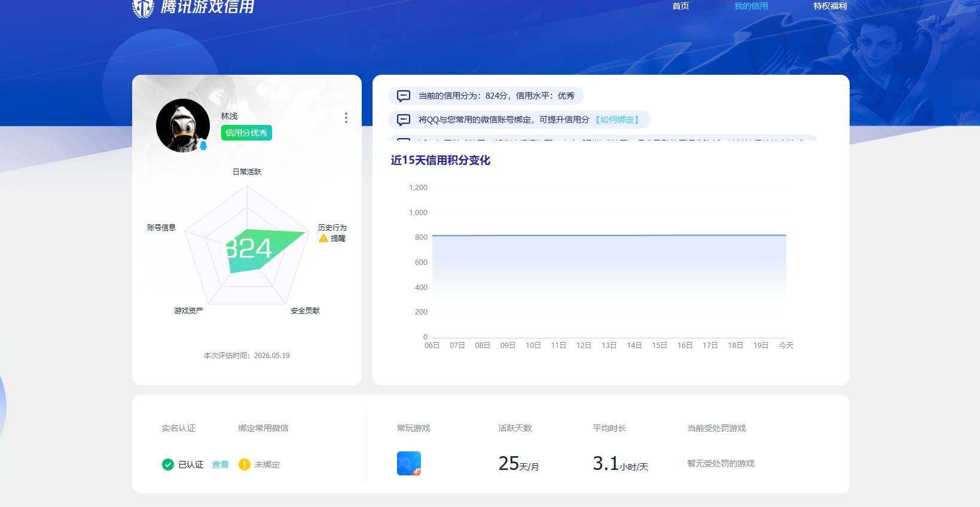980x507 pixels.
Task: Click the 25天/月 active days value
Action: pos(518,463)
